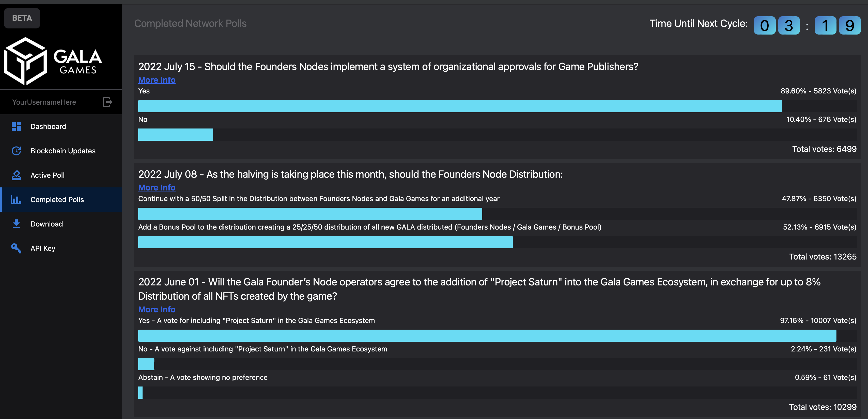Click the countdown digit 0

(765, 25)
